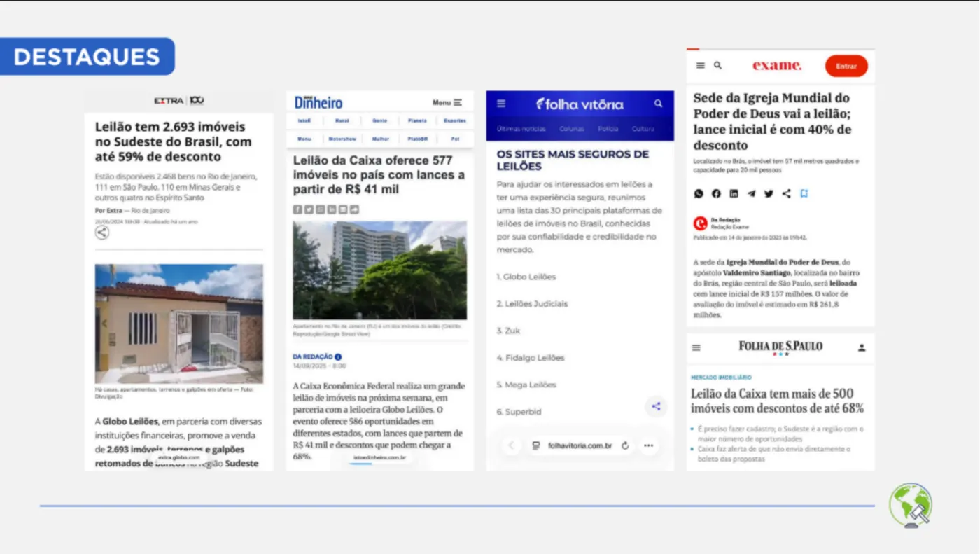Click the exame. logo

[x=777, y=66]
